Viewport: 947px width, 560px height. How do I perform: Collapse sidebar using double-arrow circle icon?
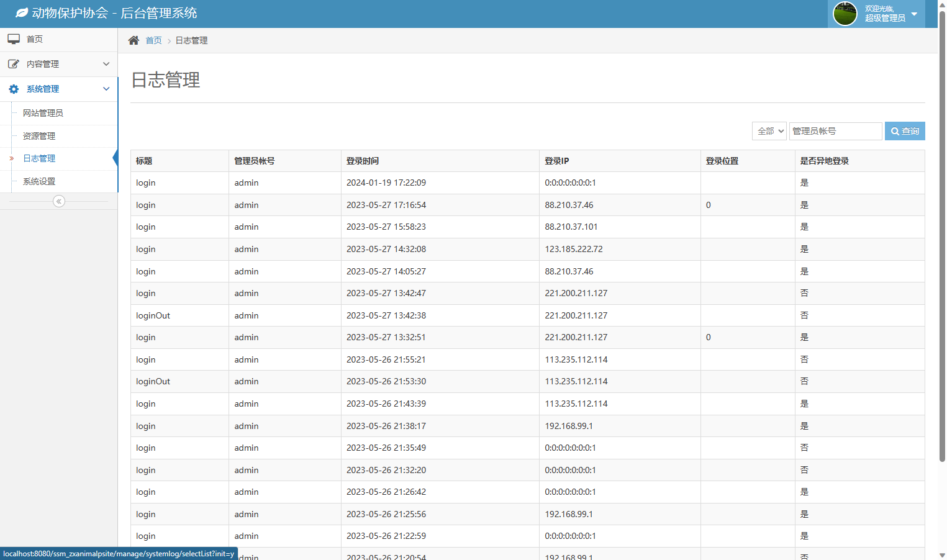(x=59, y=201)
